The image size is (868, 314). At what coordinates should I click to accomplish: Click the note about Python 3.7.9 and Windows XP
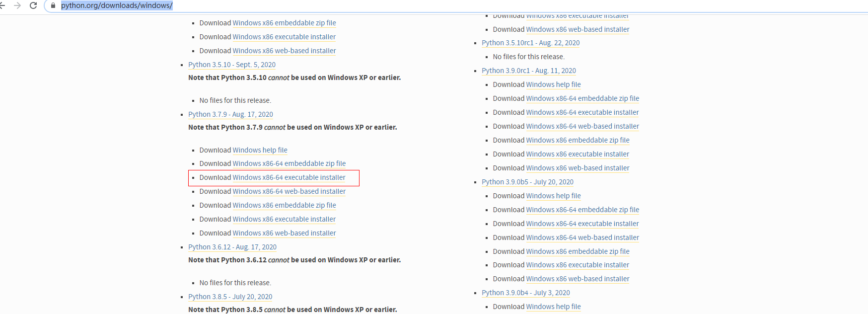click(292, 127)
